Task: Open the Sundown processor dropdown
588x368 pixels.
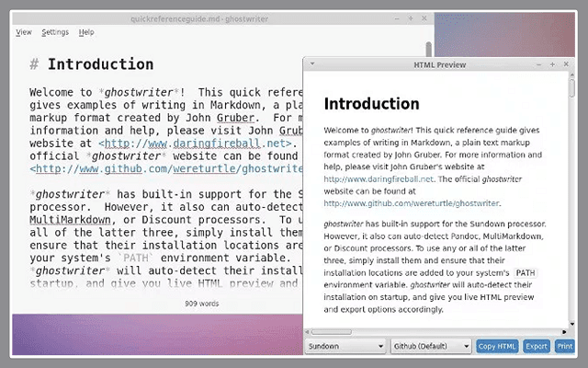Action: 345,347
